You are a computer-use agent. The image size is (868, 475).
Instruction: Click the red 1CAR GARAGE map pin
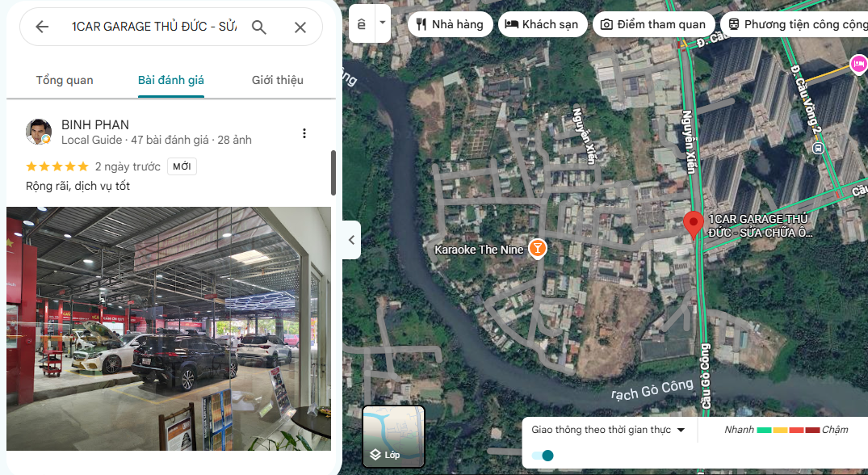[693, 225]
